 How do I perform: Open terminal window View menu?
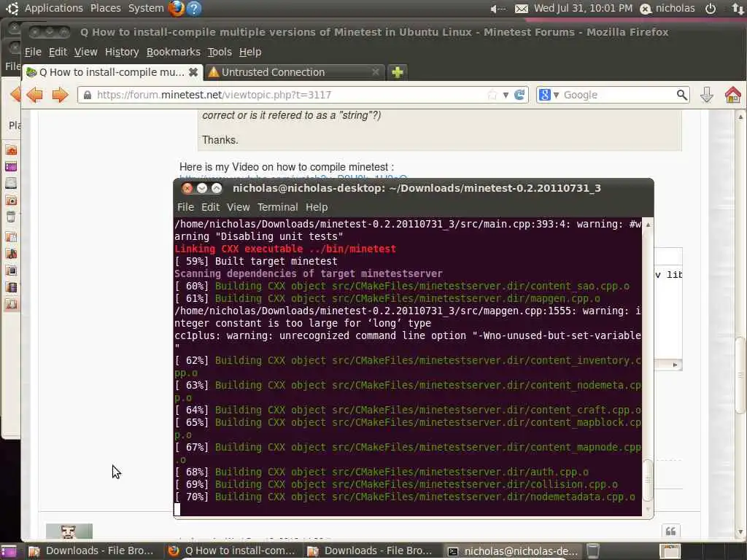[x=239, y=207]
